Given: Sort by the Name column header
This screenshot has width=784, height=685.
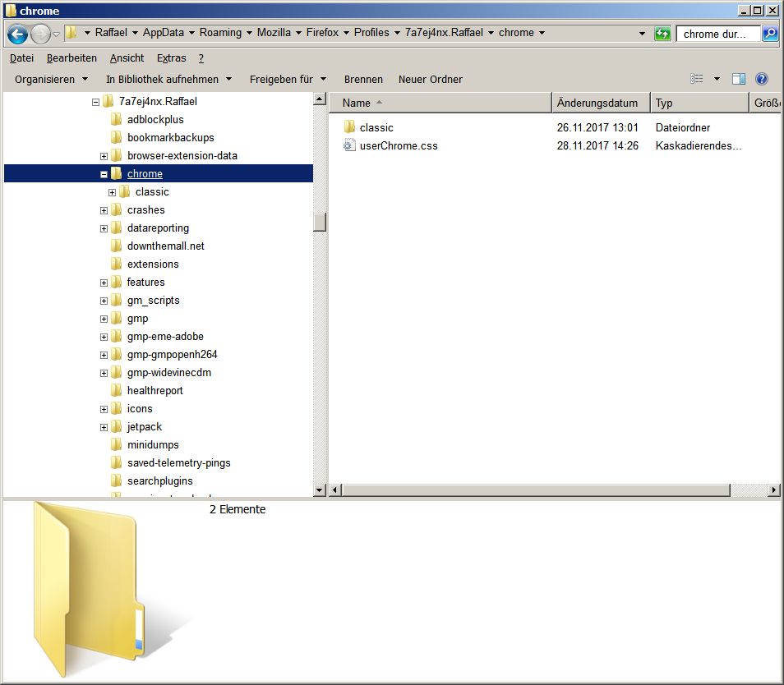Looking at the screenshot, I should tap(440, 103).
